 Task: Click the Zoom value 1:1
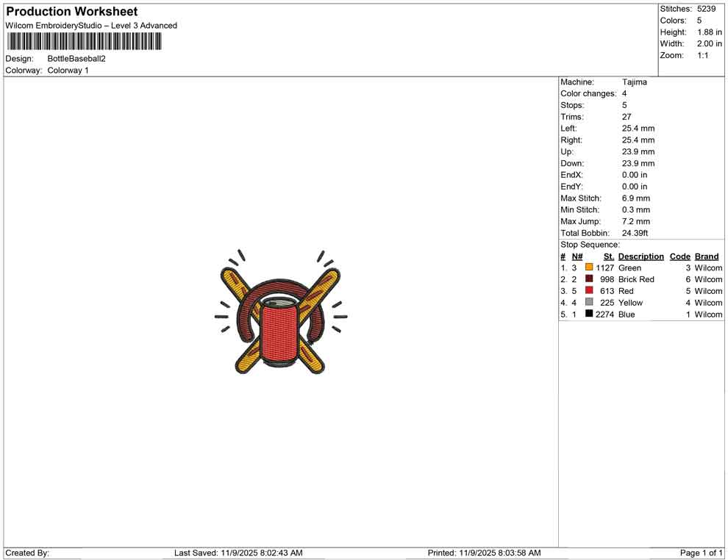click(x=703, y=55)
